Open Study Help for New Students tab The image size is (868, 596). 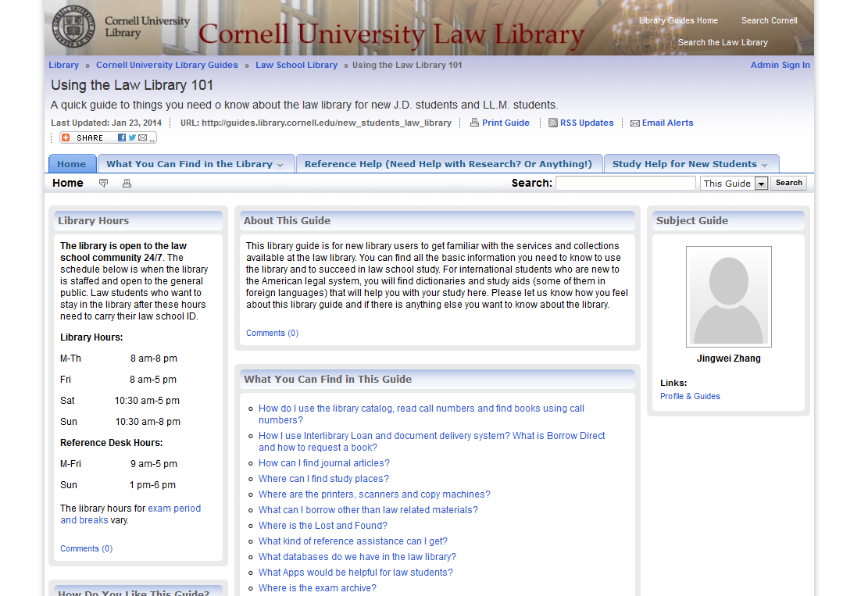click(684, 164)
